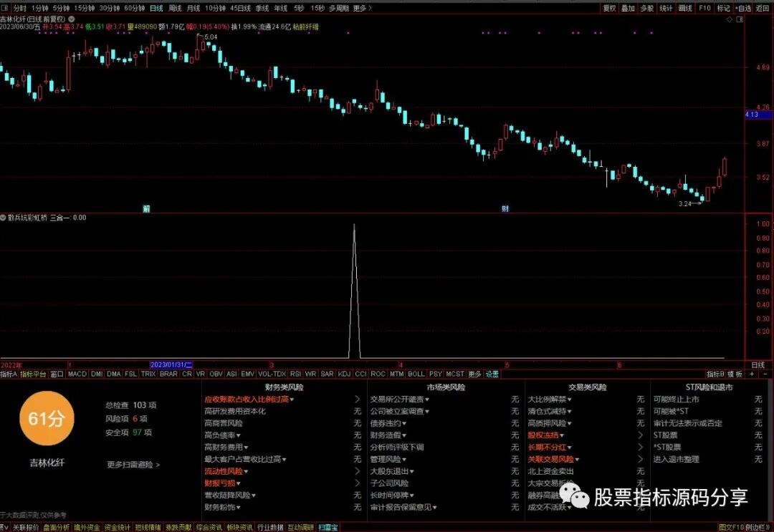Select the TRIX indicator
The image size is (774, 532).
[x=148, y=374]
